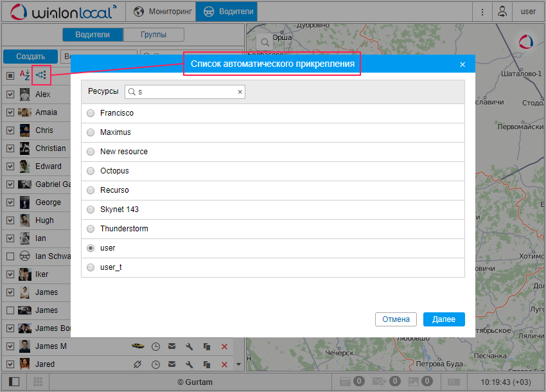Select the New resource radio button
The image size is (546, 392).
[x=91, y=152]
